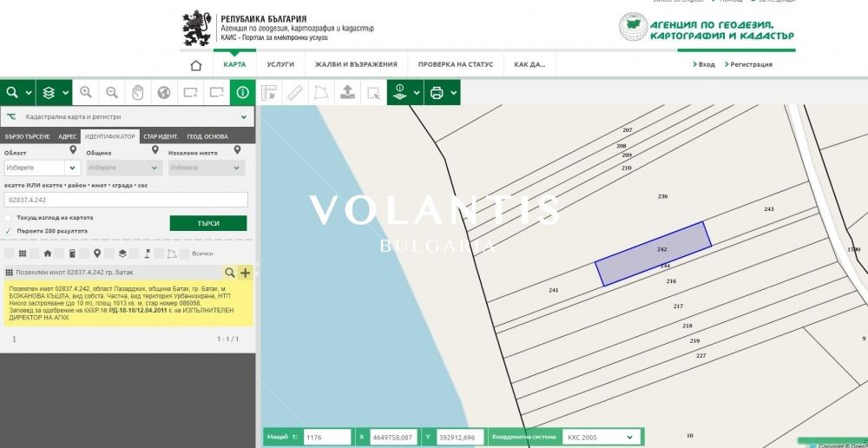The height and width of the screenshot is (448, 868).
Task: Click the printer icon
Action: pos(437,93)
